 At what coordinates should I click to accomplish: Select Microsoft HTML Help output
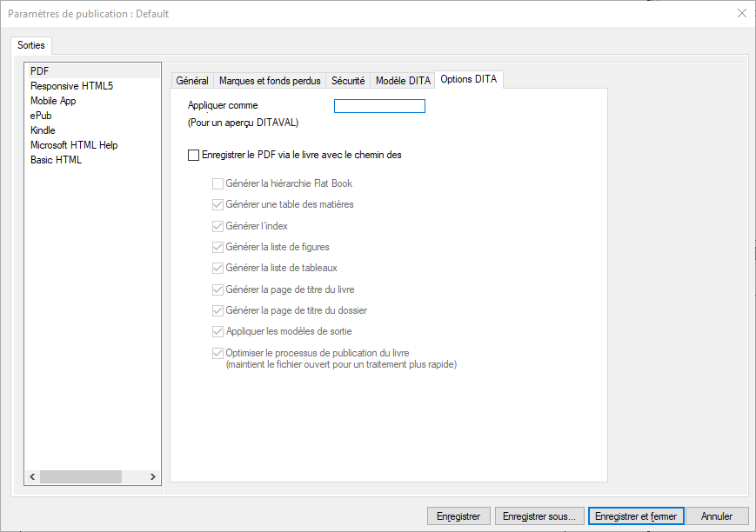pyautogui.click(x=74, y=145)
